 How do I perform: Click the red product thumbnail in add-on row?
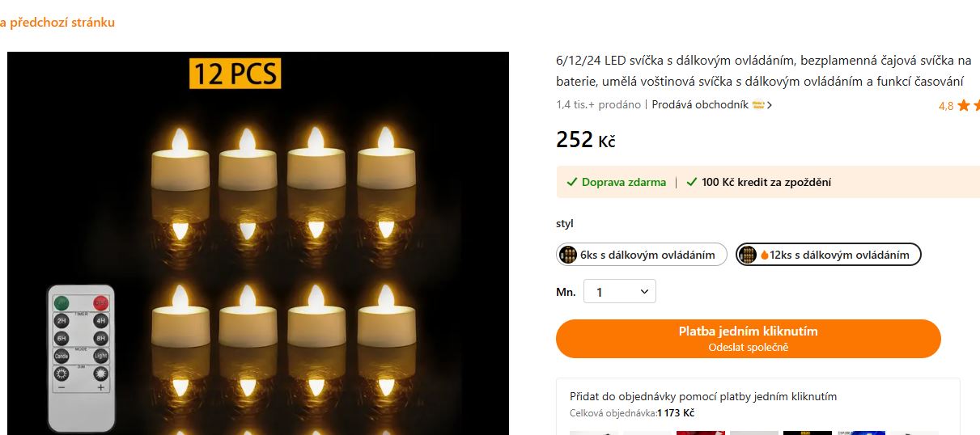coord(700,432)
